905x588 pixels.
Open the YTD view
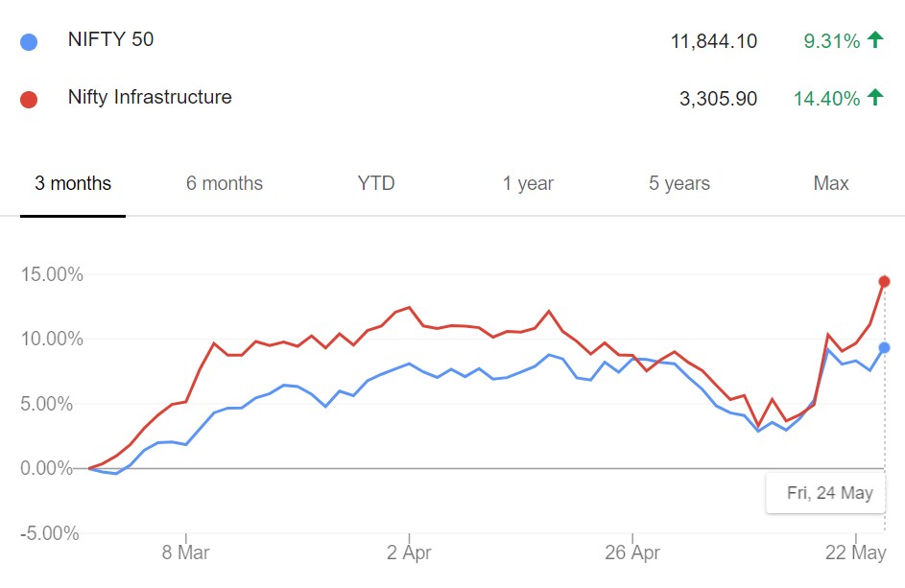(x=375, y=182)
